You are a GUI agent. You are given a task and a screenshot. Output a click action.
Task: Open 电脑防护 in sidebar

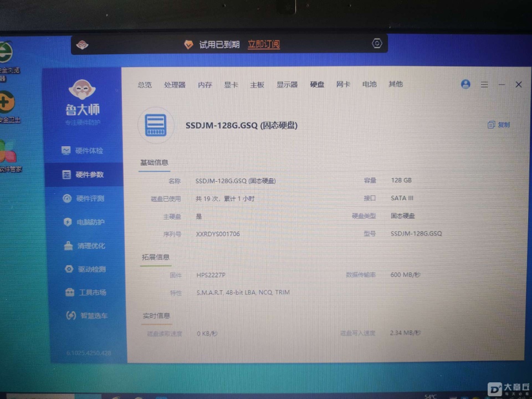[84, 222]
